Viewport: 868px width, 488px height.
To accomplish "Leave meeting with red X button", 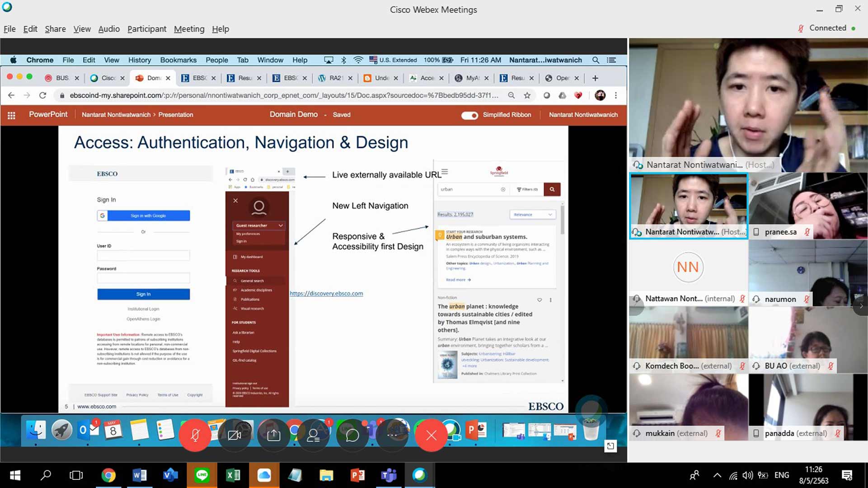I will tap(431, 435).
